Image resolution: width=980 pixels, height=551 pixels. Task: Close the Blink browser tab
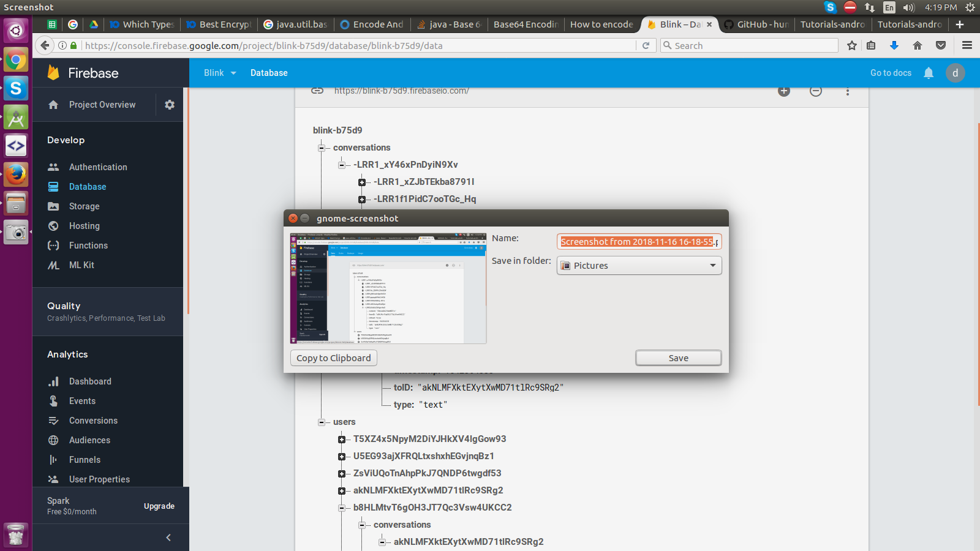pyautogui.click(x=709, y=24)
